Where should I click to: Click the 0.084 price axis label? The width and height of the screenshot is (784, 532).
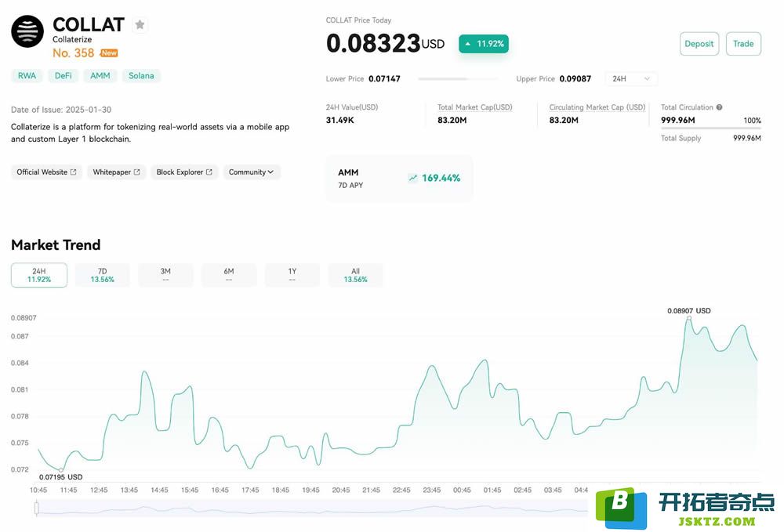pos(20,364)
